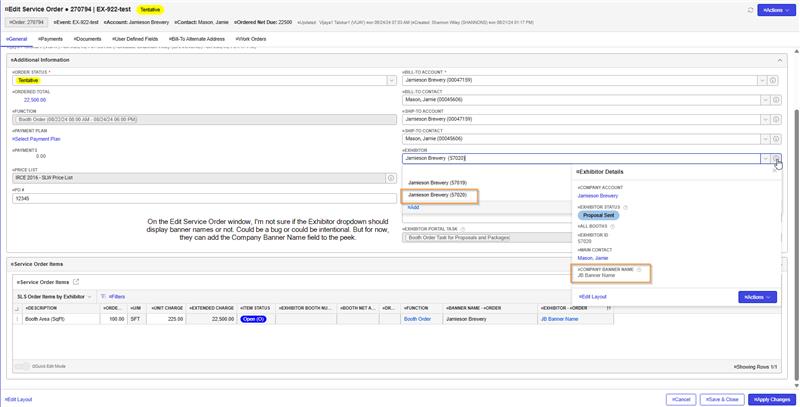Click the Filters funnel icon
The height and width of the screenshot is (407, 800).
pyautogui.click(x=103, y=296)
